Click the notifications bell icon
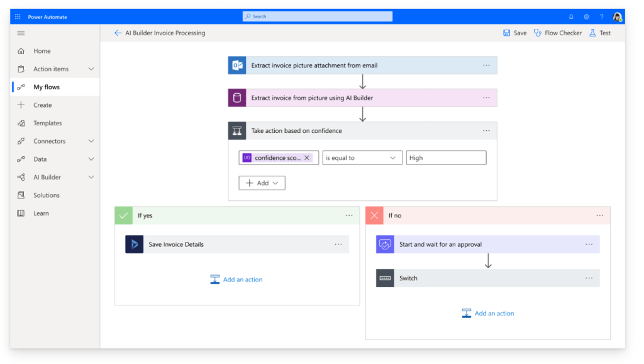This screenshot has height=364, width=644. coord(571,17)
